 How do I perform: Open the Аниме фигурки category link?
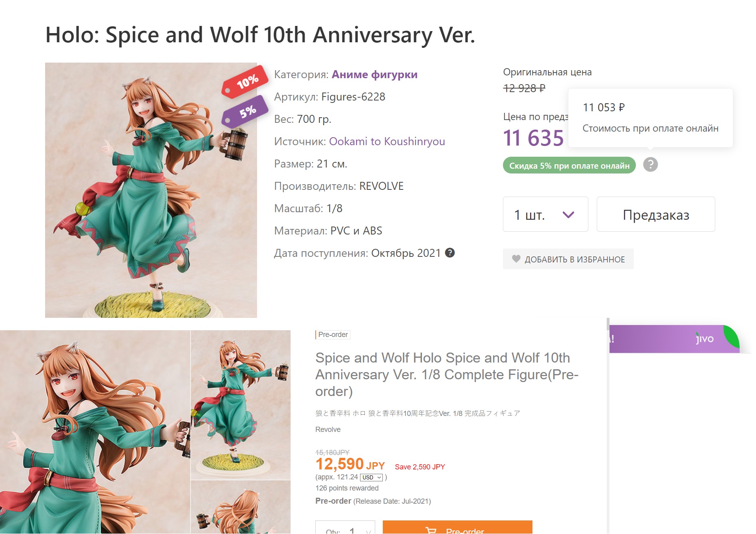[x=374, y=75]
